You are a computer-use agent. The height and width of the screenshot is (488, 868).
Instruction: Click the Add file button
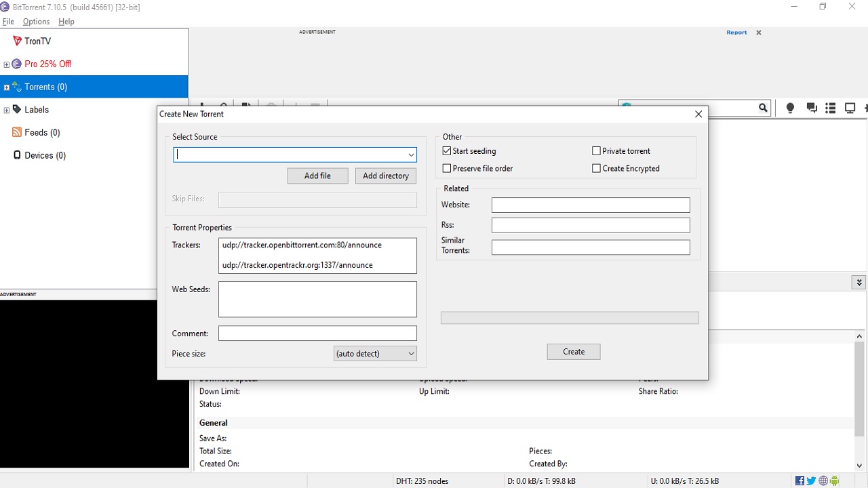(x=317, y=176)
